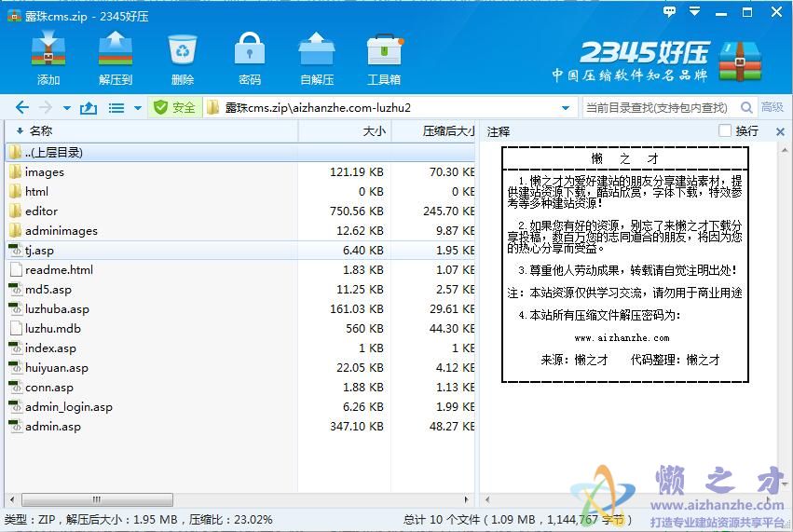Select the luzhuba.asp file
This screenshot has height=532, width=793.
coord(240,309)
